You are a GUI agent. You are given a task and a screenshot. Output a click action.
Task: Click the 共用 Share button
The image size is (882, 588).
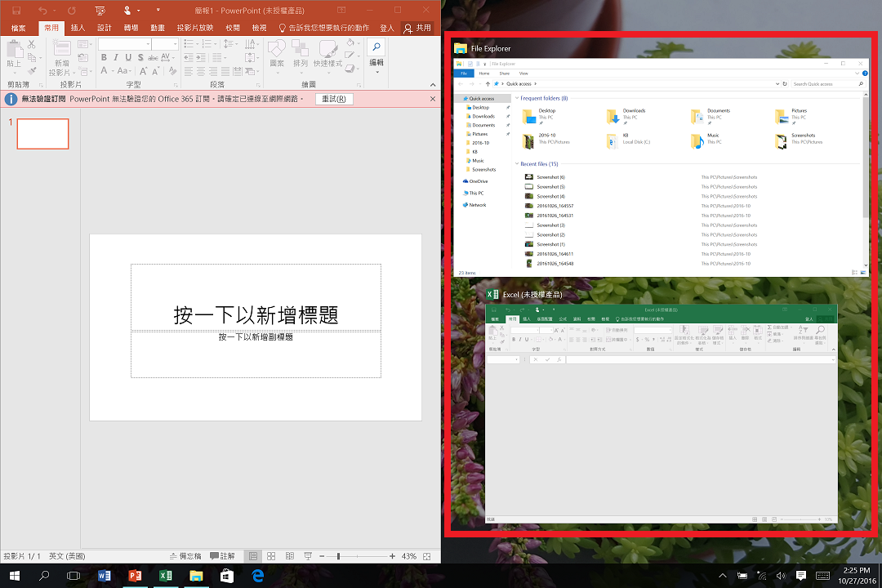(417, 28)
